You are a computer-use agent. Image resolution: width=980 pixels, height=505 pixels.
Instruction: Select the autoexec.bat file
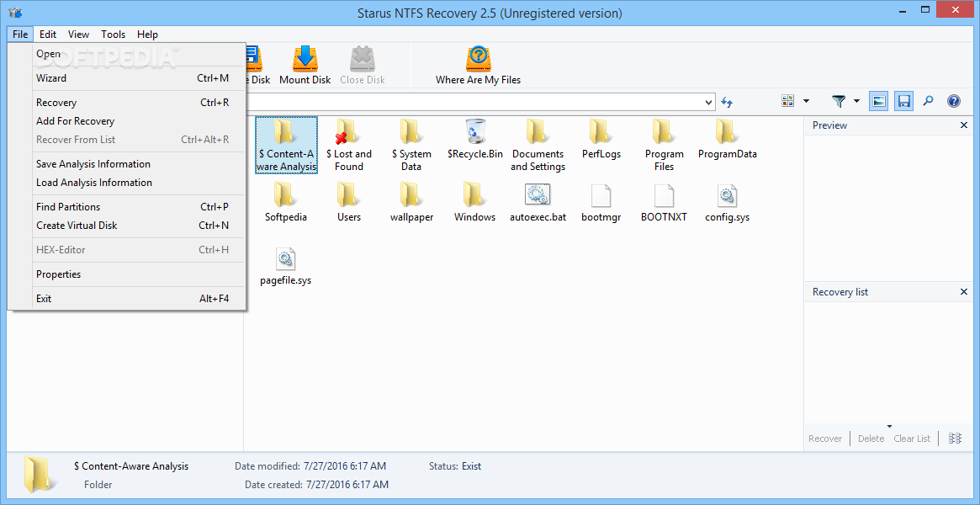(538, 203)
